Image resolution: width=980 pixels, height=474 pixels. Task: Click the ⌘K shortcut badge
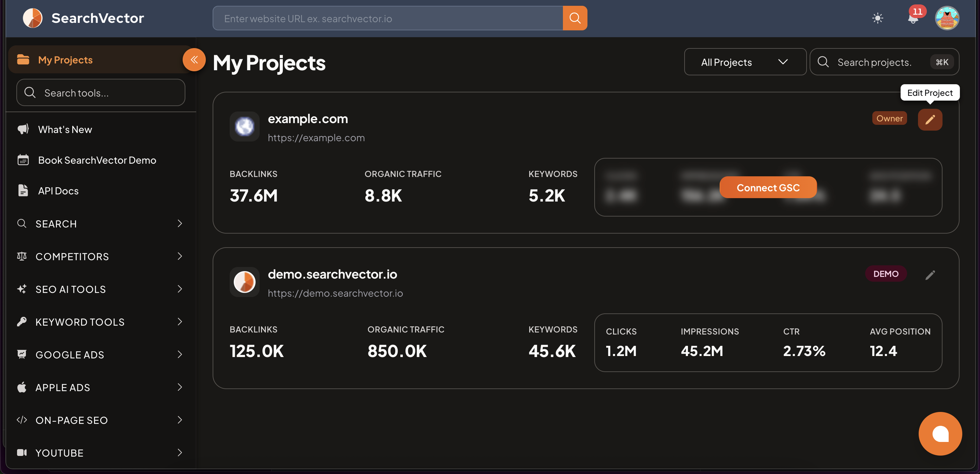click(x=941, y=62)
